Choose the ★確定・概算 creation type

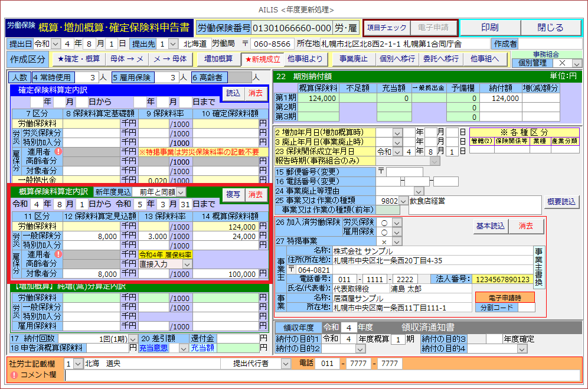78,59
